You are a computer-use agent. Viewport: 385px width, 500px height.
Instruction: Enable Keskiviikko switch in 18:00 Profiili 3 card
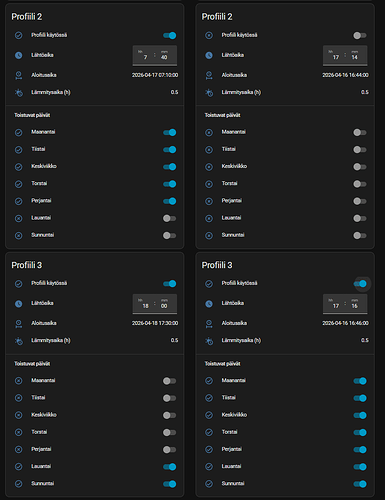[x=169, y=415]
